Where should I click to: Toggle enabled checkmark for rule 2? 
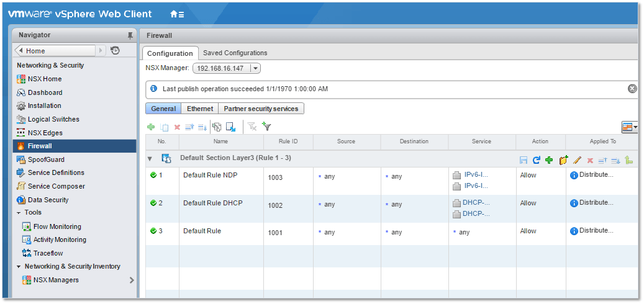click(153, 203)
